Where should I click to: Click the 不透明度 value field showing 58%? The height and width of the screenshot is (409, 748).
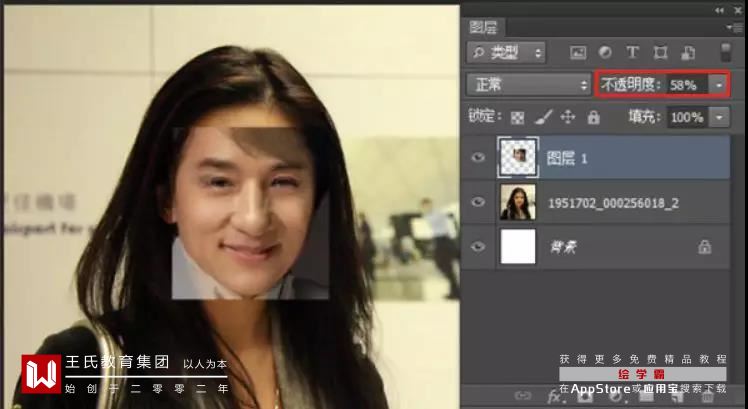click(686, 85)
